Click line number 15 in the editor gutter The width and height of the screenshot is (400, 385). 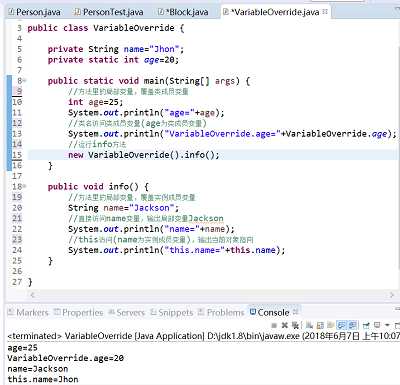click(17, 155)
